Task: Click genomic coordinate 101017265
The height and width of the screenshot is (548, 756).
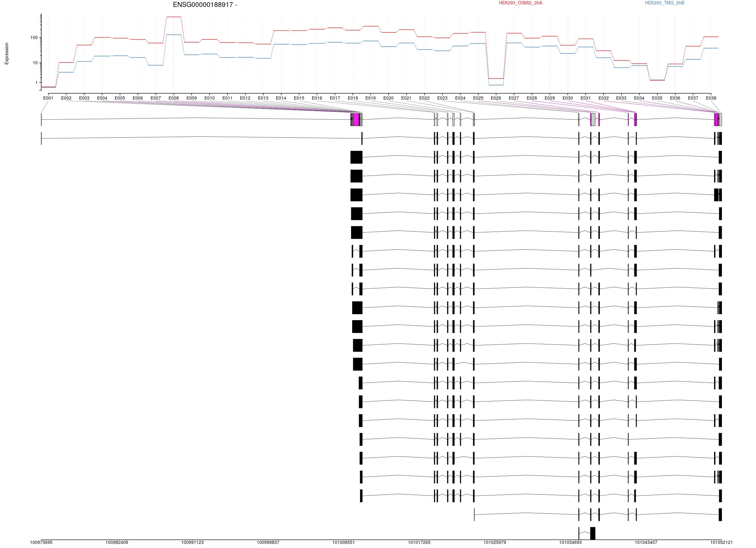Action: click(x=419, y=542)
